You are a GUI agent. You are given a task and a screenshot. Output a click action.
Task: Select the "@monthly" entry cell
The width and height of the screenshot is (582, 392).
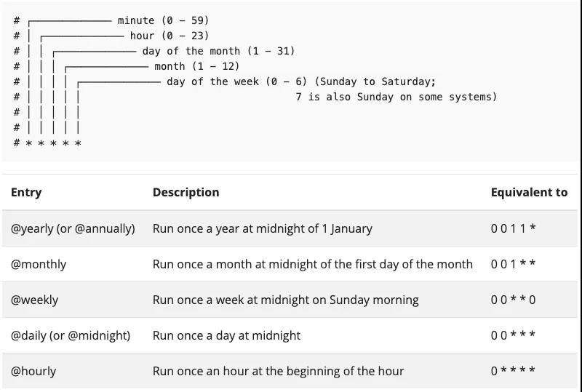(x=39, y=264)
